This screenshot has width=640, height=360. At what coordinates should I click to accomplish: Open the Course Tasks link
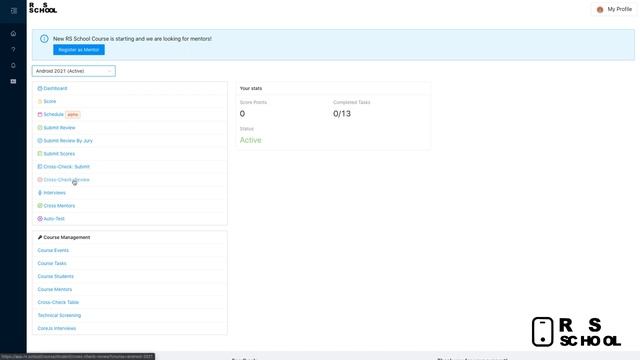tap(52, 263)
